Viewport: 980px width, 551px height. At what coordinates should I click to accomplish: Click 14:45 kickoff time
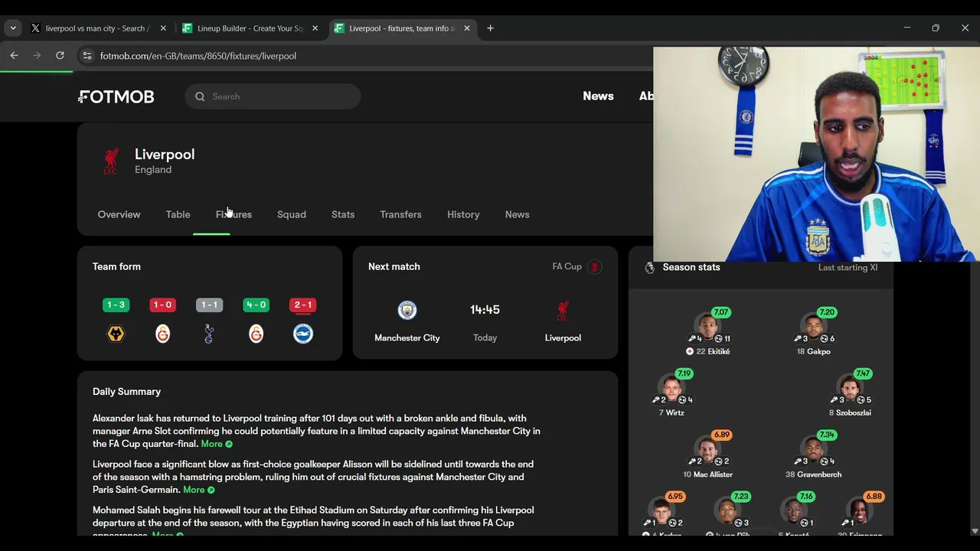485,310
